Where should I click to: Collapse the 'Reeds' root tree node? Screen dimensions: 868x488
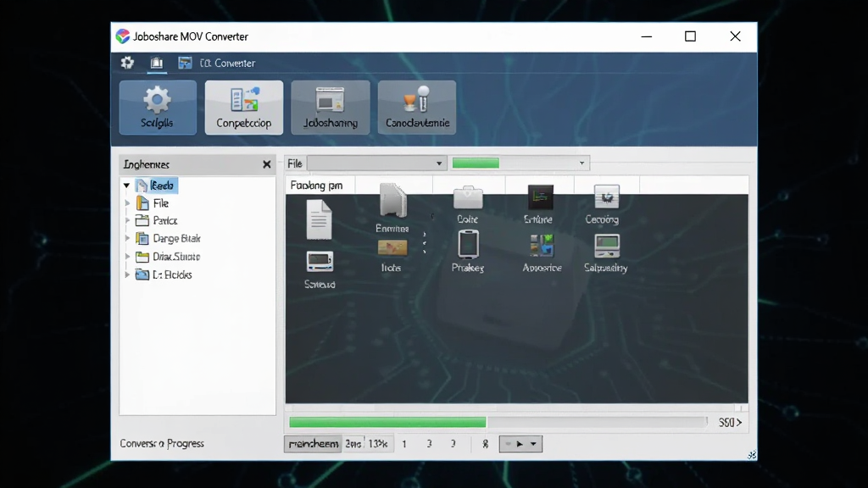[x=127, y=186]
